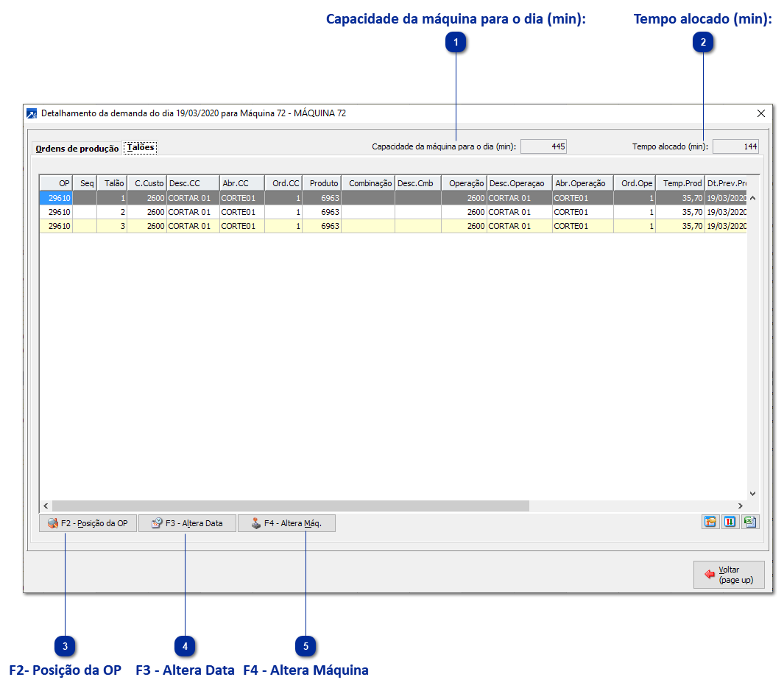Click CORTAR 01 under Desc.CC in Talão 2 row
The width and height of the screenshot is (784, 691).
click(x=193, y=212)
